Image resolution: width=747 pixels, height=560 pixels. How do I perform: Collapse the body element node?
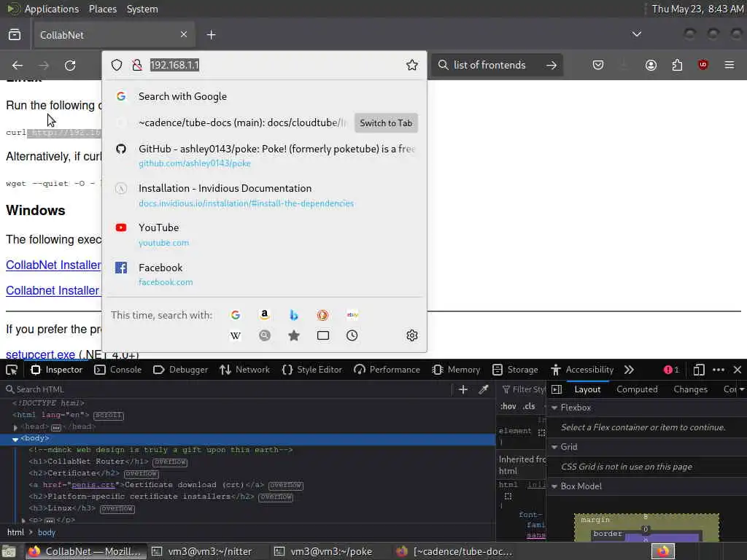point(15,439)
